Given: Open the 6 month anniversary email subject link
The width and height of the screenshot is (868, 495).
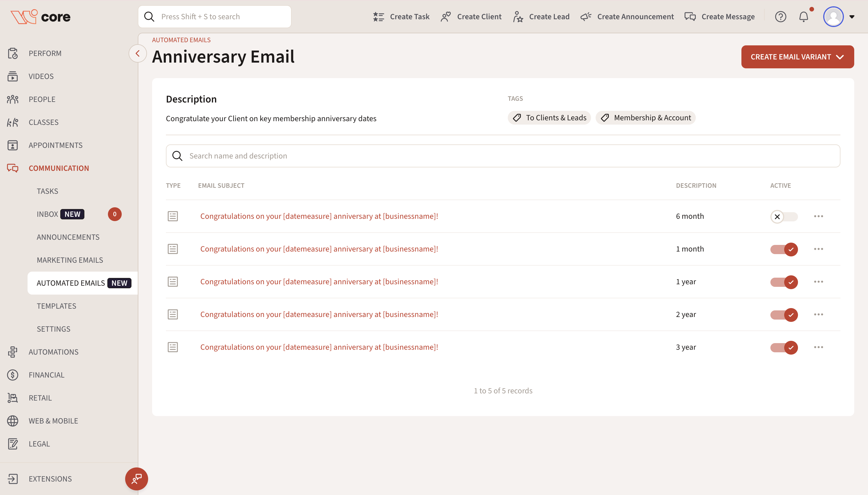Looking at the screenshot, I should (319, 216).
